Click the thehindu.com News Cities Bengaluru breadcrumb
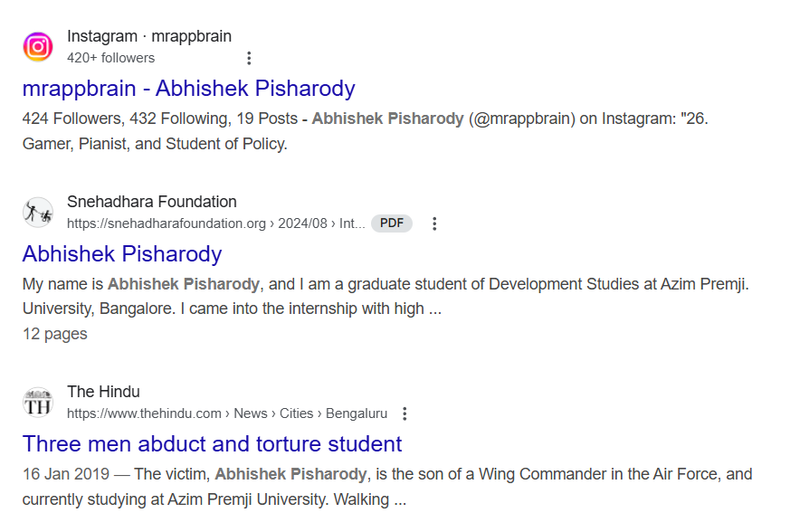This screenshot has width=790, height=532. tap(227, 413)
